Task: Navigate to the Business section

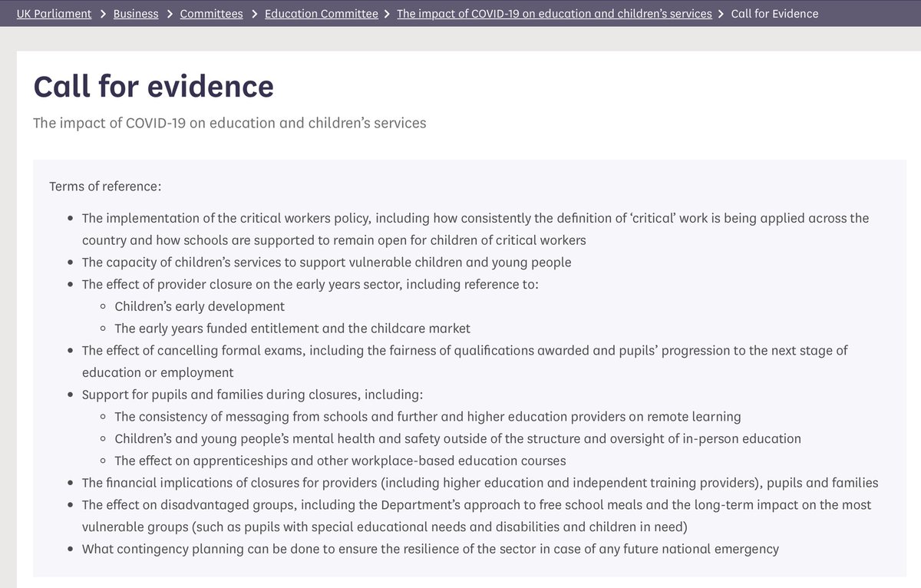Action: [x=136, y=14]
